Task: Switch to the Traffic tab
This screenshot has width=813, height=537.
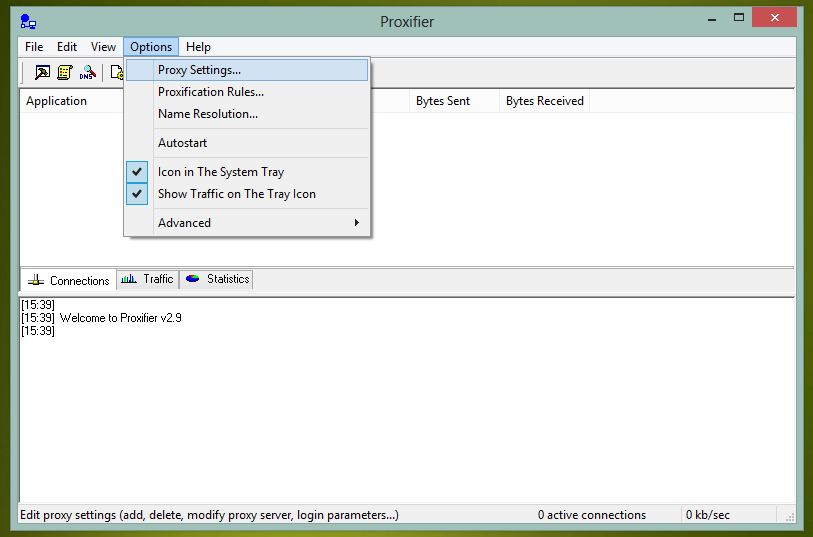Action: pos(148,279)
